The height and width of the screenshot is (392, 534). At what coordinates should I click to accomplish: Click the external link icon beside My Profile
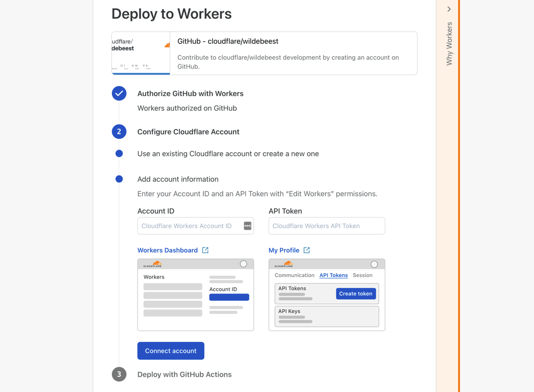tap(307, 250)
